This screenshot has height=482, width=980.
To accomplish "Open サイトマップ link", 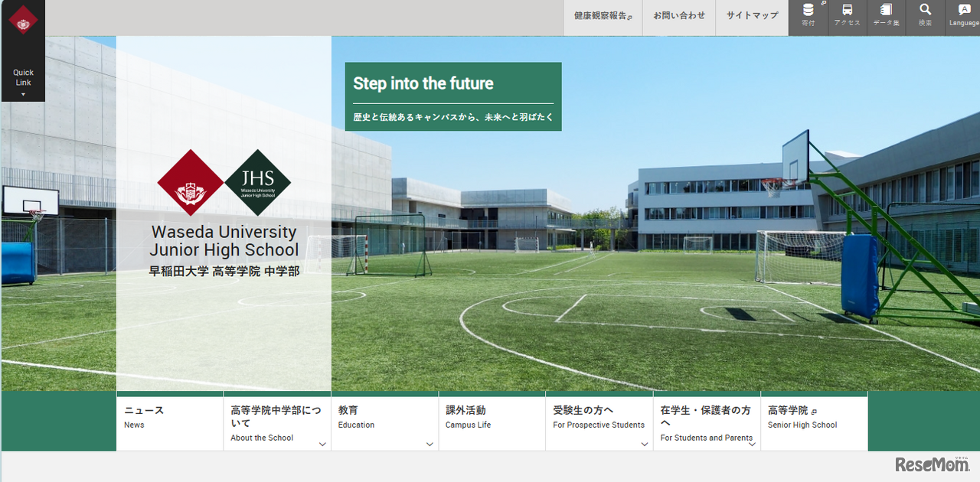I will pos(752,16).
